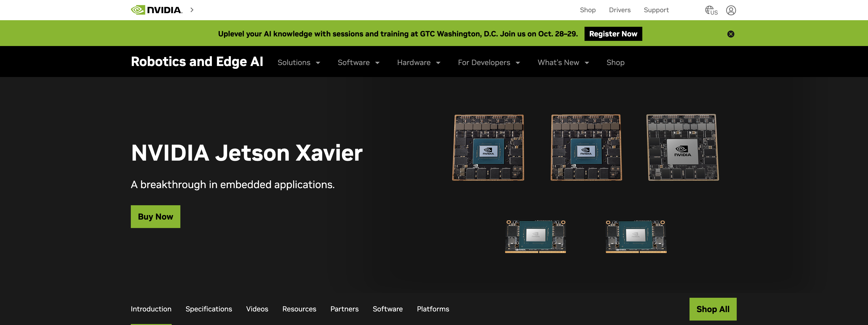Open the globe language selector showing US
Viewport: 868px width, 325px height.
(x=711, y=10)
